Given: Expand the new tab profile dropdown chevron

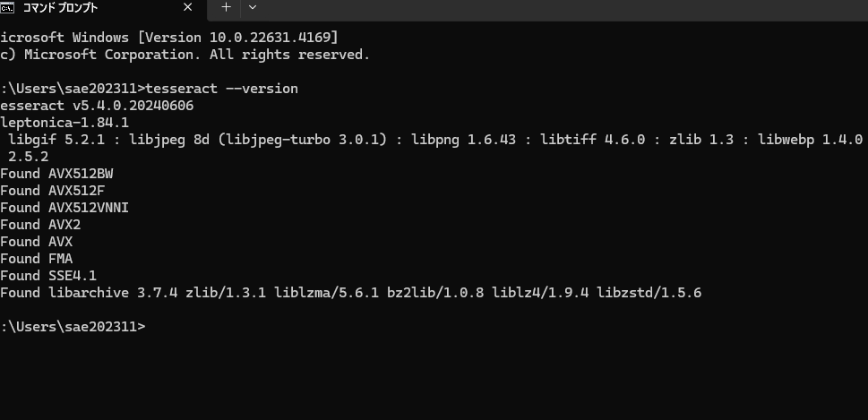Looking at the screenshot, I should click(x=253, y=7).
